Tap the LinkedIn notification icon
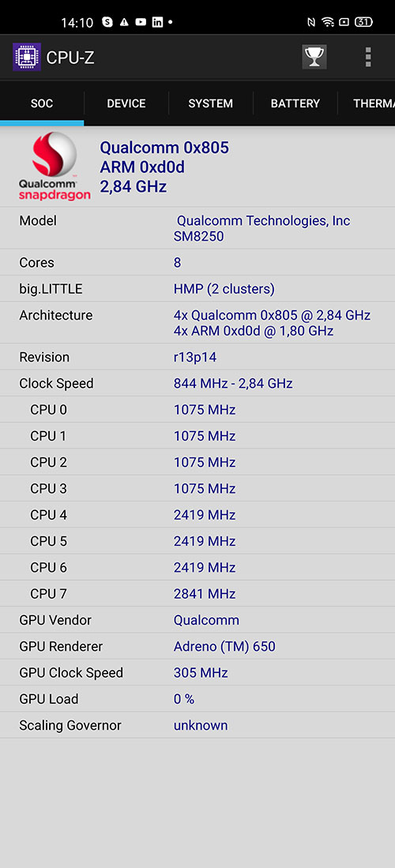This screenshot has width=395, height=868. (157, 23)
